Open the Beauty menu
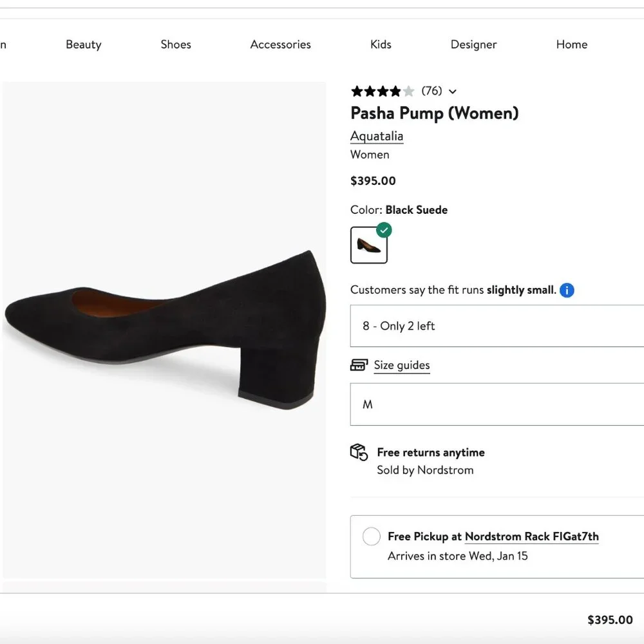Image resolution: width=644 pixels, height=644 pixels. coord(83,44)
